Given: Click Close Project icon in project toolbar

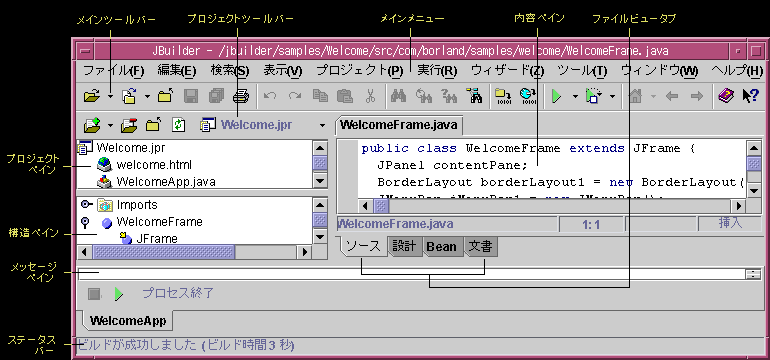Looking at the screenshot, I should click(x=154, y=125).
